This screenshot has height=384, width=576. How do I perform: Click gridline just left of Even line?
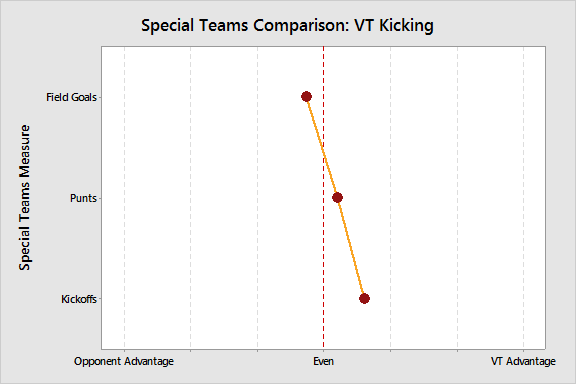coord(258,198)
